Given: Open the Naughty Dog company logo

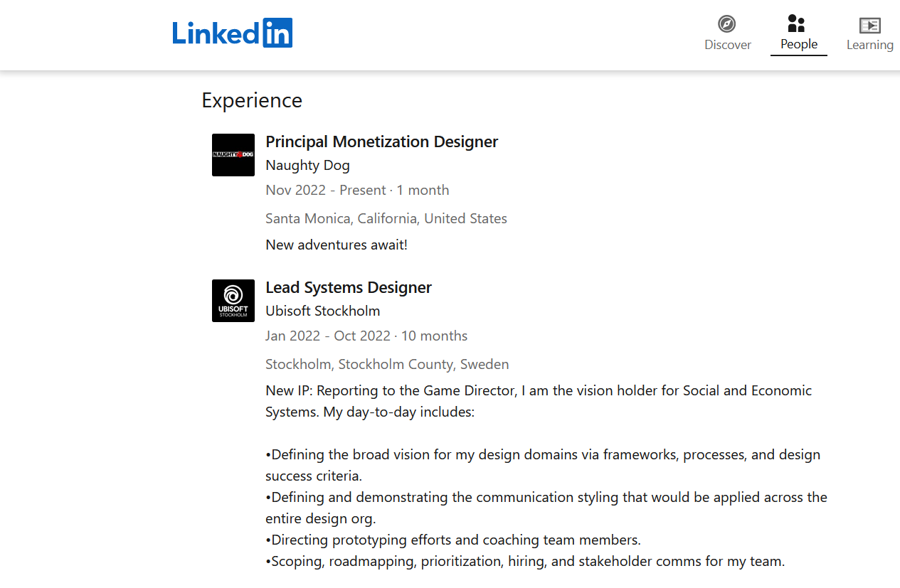Looking at the screenshot, I should [233, 155].
